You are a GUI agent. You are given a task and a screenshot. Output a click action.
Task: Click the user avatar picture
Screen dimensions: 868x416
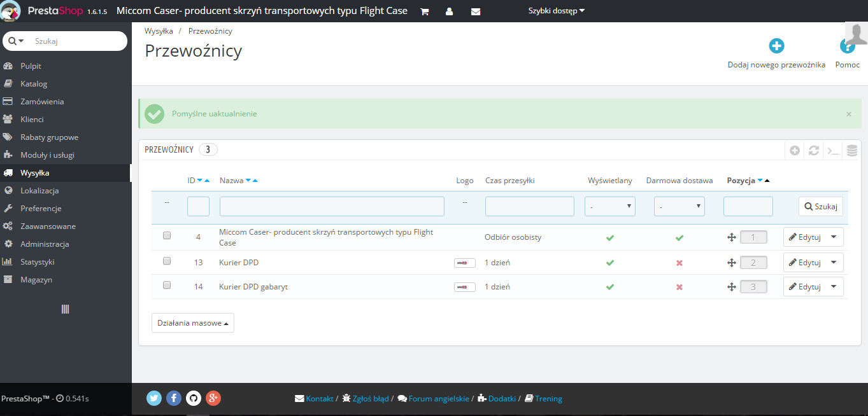tap(857, 33)
